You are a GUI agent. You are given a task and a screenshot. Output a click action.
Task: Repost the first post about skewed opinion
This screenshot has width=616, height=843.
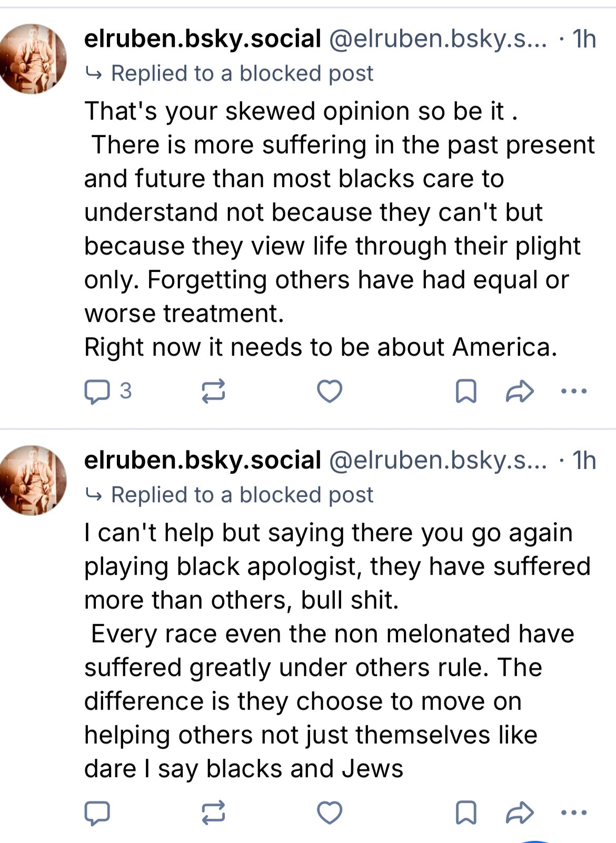213,391
